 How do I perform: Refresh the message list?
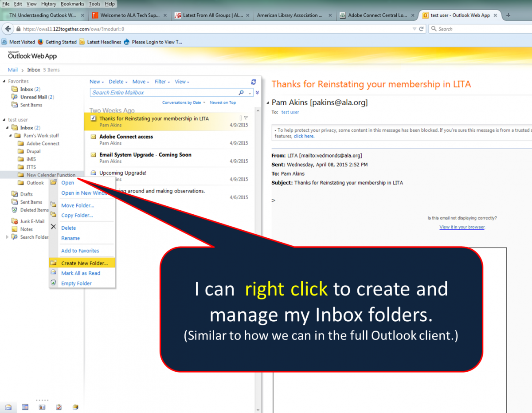[x=254, y=82]
